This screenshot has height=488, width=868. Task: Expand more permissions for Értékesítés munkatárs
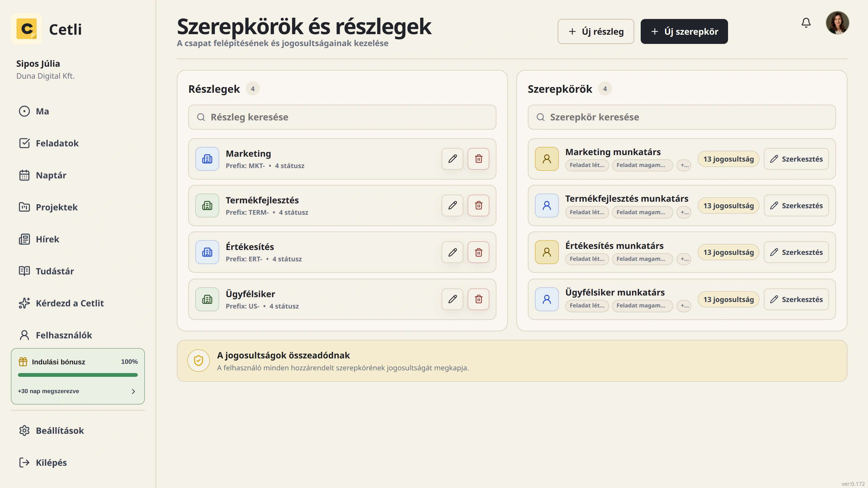click(x=684, y=259)
